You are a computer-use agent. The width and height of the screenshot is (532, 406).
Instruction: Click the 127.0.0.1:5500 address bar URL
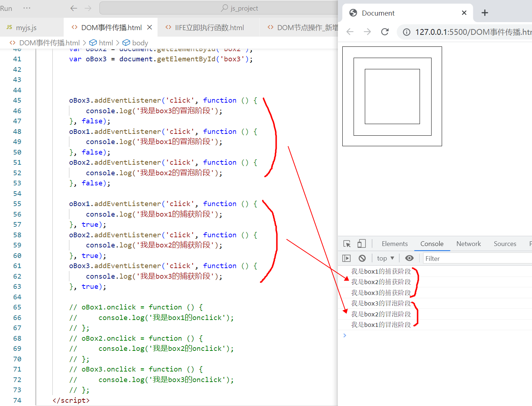(x=473, y=32)
